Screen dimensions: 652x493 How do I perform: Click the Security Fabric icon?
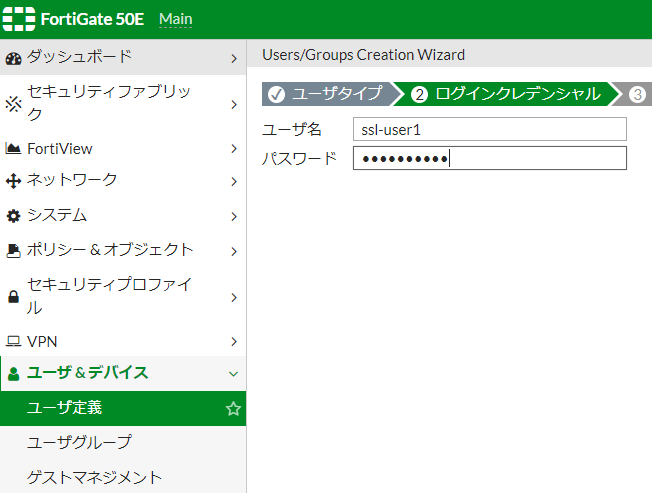pos(13,104)
